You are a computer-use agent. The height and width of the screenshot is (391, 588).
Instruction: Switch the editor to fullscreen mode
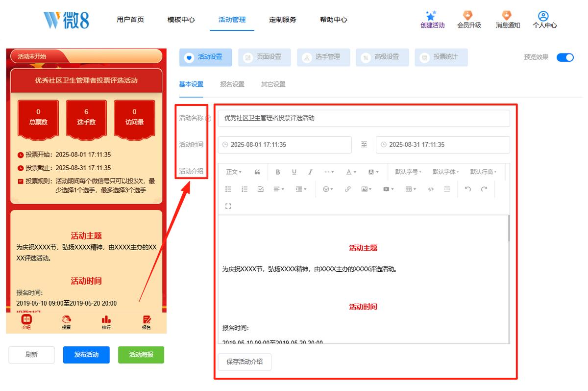click(x=228, y=206)
